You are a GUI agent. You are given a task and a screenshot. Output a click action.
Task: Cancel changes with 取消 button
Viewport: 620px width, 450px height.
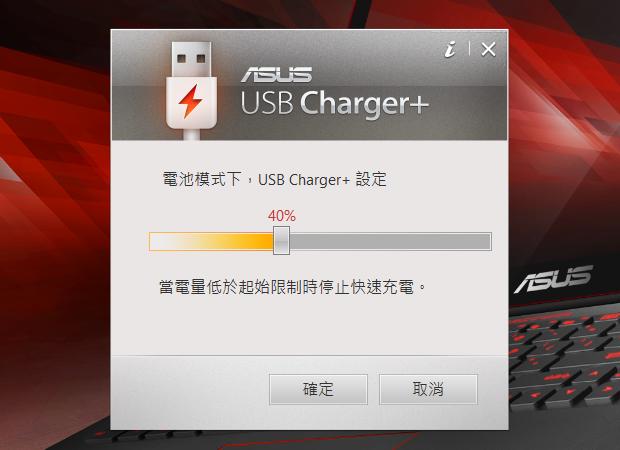tap(428, 389)
